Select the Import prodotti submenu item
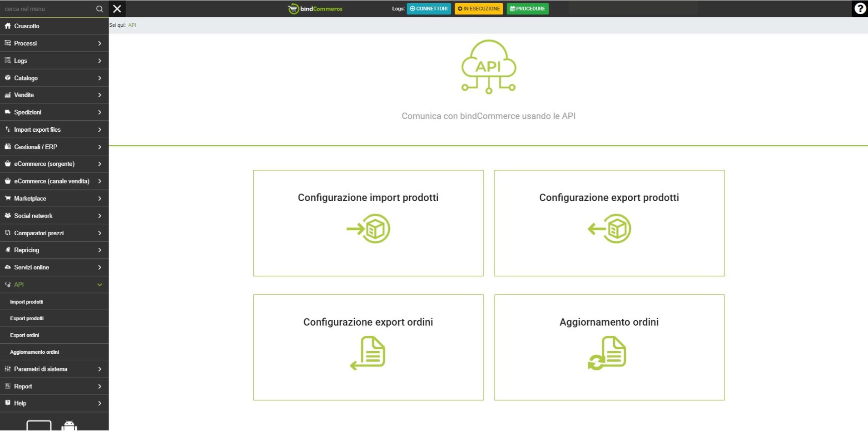The width and height of the screenshot is (868, 431). [x=27, y=302]
